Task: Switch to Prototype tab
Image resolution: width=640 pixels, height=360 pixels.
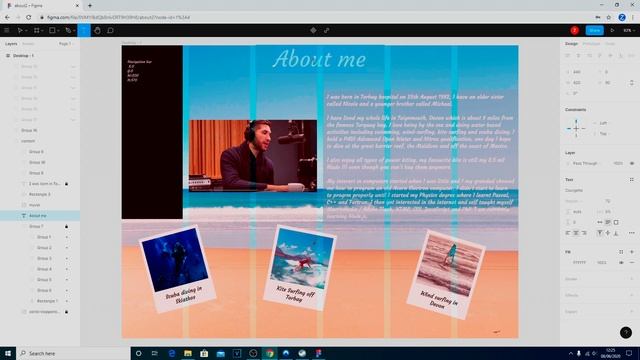Action: pos(591,44)
